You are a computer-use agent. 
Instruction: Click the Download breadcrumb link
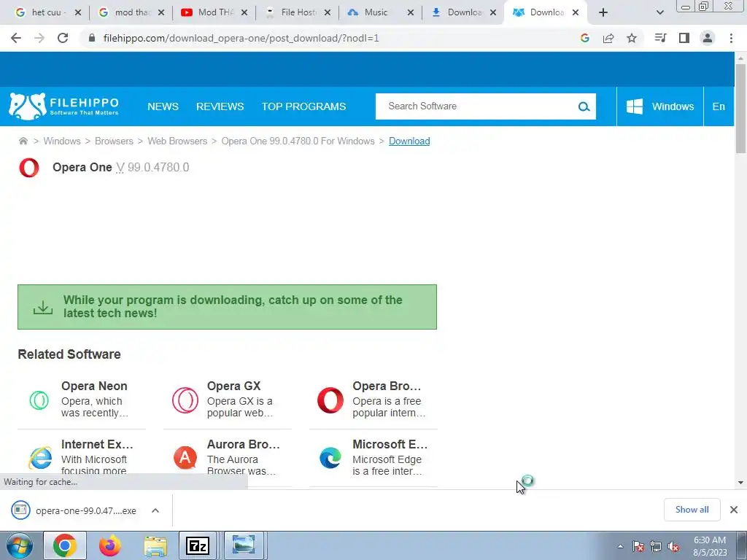(409, 141)
